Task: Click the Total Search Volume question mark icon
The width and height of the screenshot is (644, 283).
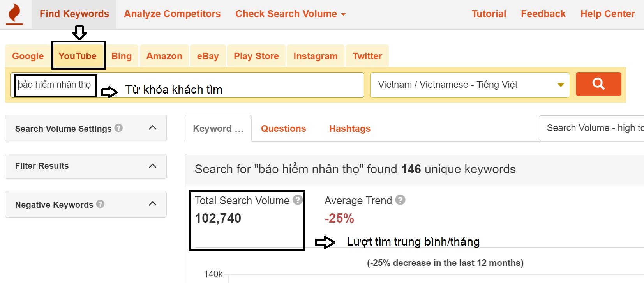Action: pyautogui.click(x=298, y=200)
